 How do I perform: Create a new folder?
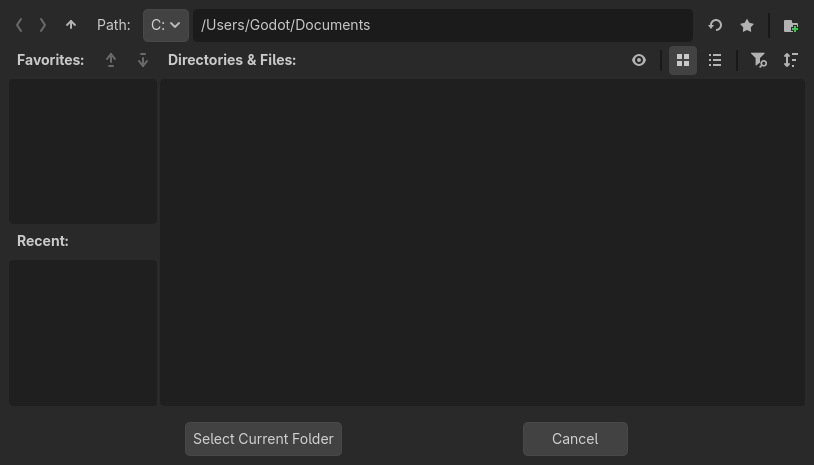790,25
